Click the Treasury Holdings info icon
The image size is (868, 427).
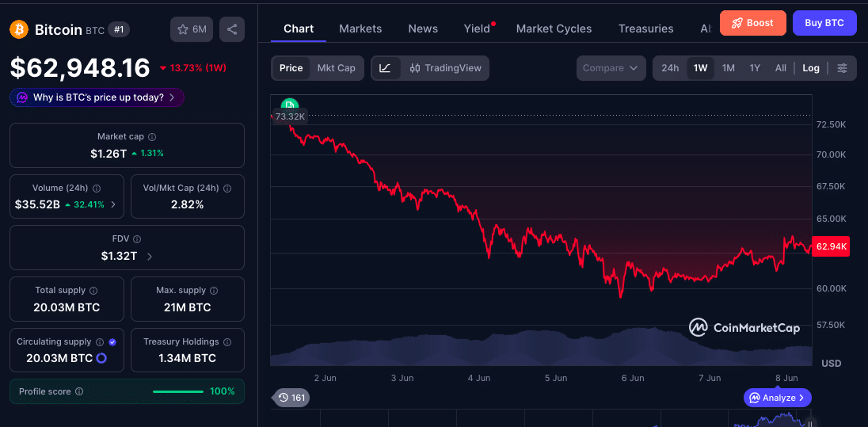227,342
